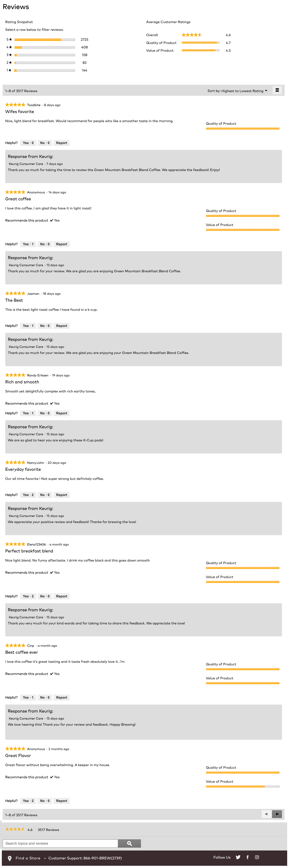289x868 pixels.
Task: Open Keurig's Facebook page
Action: [x=247, y=857]
